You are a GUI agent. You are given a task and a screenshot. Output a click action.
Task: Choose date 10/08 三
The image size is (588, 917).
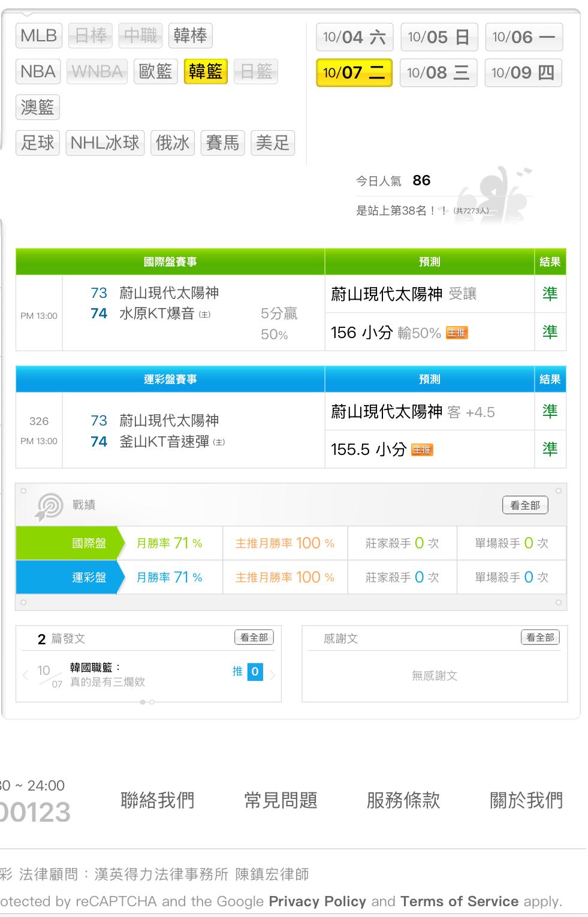[438, 73]
